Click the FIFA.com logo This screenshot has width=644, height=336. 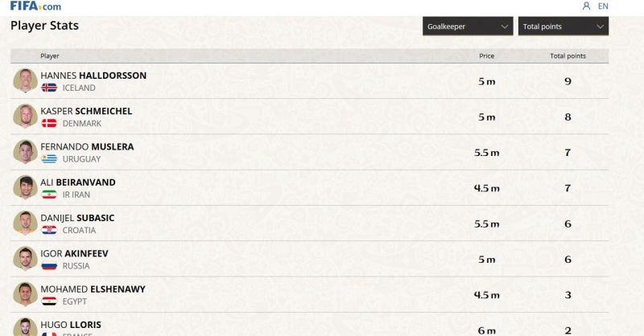[35, 6]
